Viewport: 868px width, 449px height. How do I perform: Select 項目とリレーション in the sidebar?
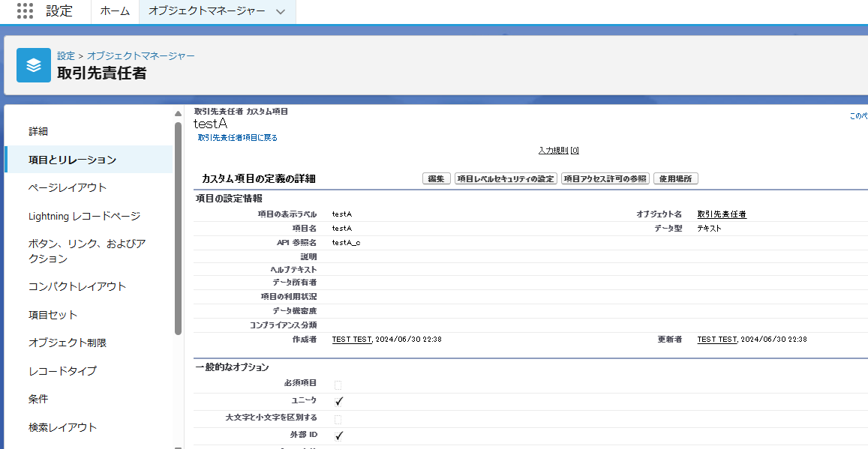[89, 160]
